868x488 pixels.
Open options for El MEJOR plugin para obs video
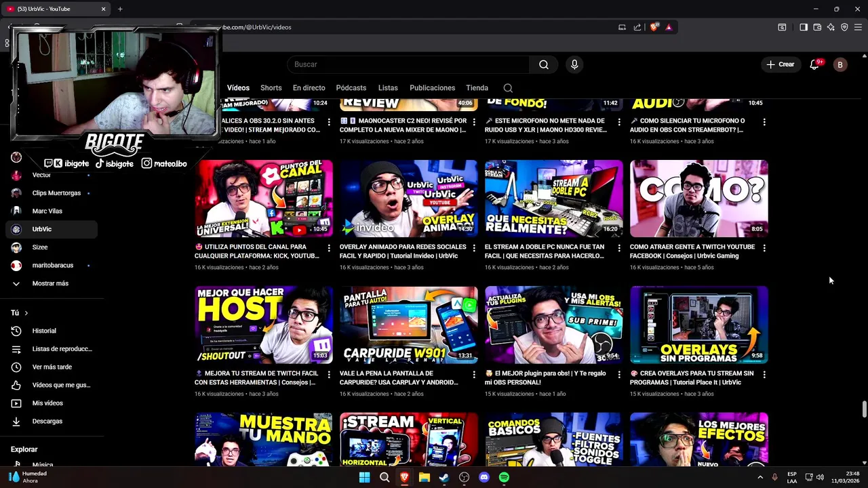pyautogui.click(x=619, y=374)
